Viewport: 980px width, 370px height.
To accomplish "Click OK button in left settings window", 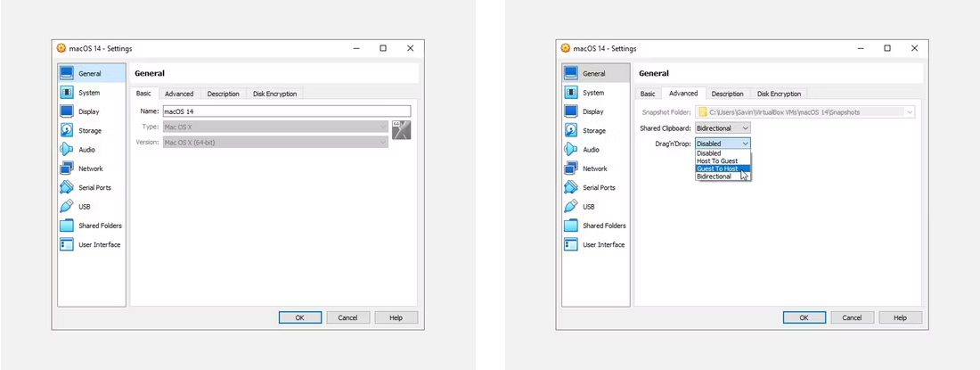I will [300, 317].
